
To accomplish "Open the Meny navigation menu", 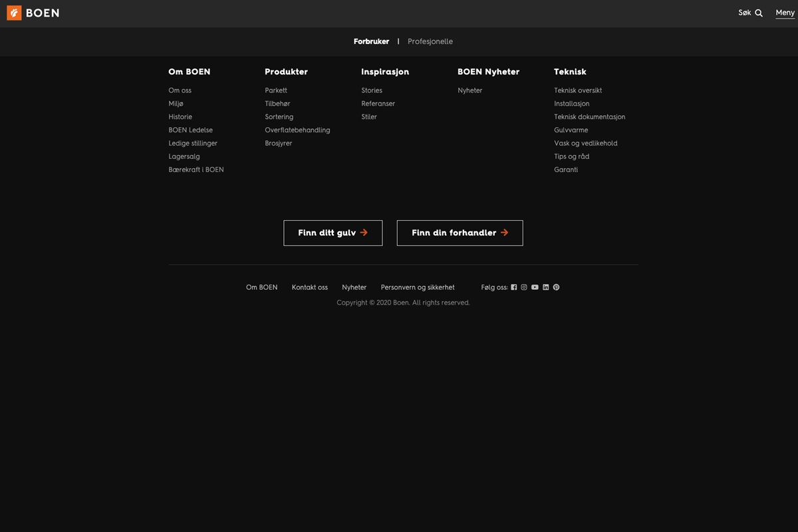I will [785, 13].
